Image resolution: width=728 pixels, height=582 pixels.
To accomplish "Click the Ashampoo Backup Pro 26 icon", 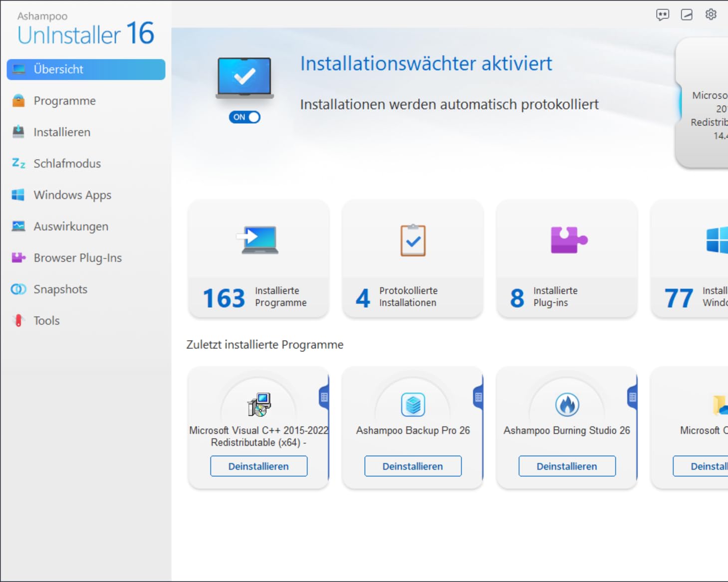I will click(x=413, y=404).
